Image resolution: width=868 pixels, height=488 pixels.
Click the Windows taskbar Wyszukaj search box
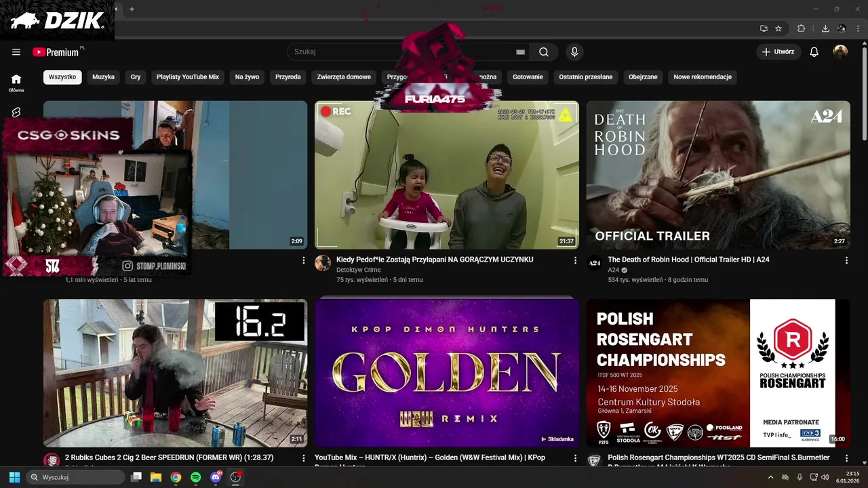coord(75,477)
